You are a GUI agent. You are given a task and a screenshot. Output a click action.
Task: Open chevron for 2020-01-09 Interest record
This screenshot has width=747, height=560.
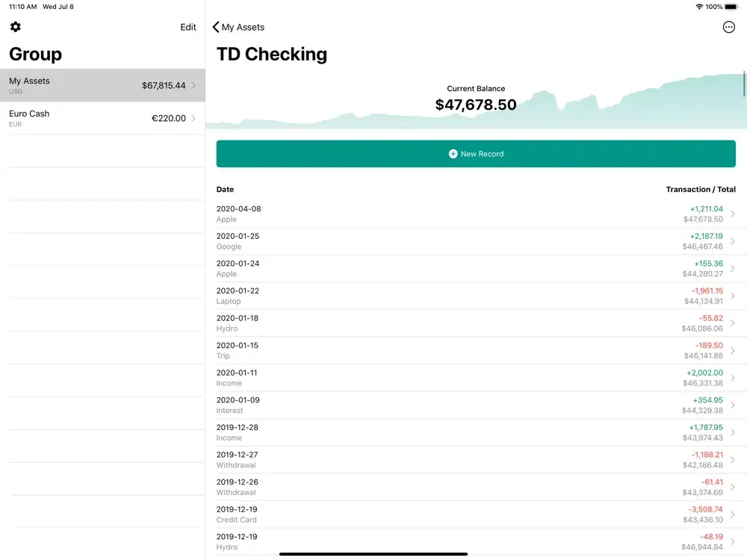click(x=733, y=405)
